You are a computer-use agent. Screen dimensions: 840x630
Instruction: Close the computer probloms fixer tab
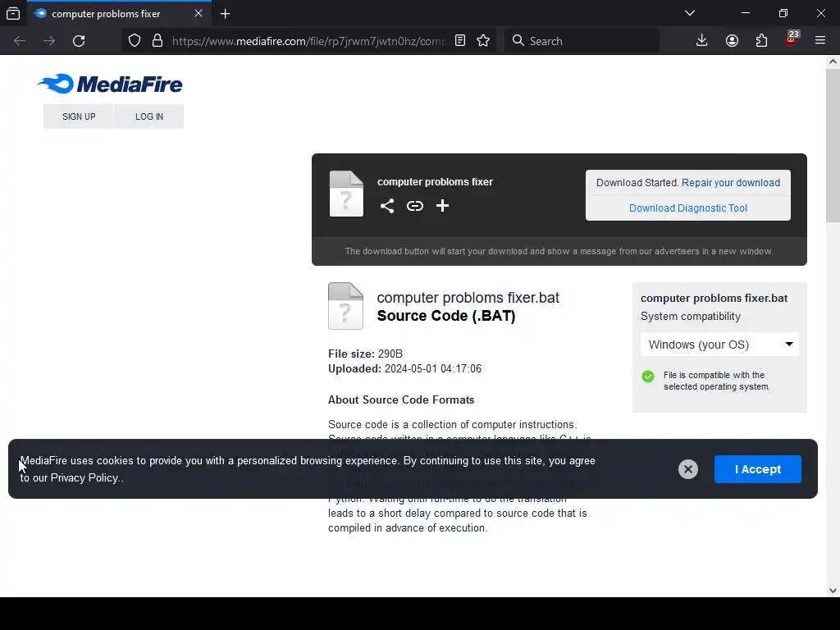[x=199, y=13]
